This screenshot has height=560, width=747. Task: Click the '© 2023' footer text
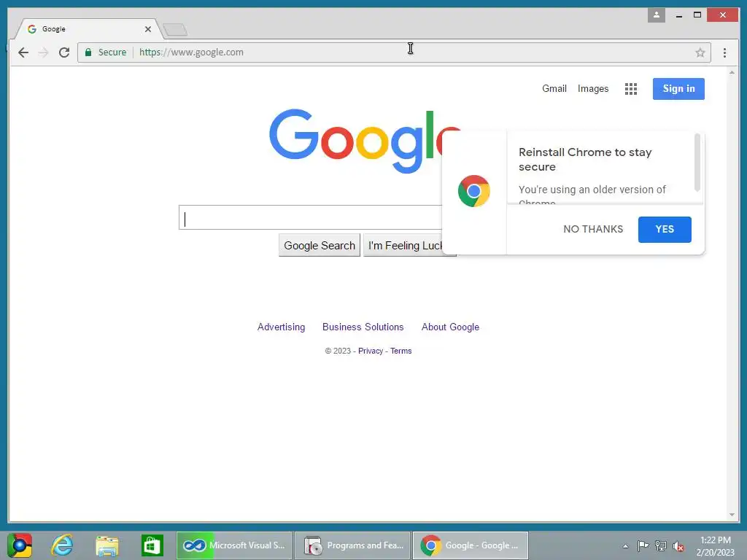click(338, 351)
